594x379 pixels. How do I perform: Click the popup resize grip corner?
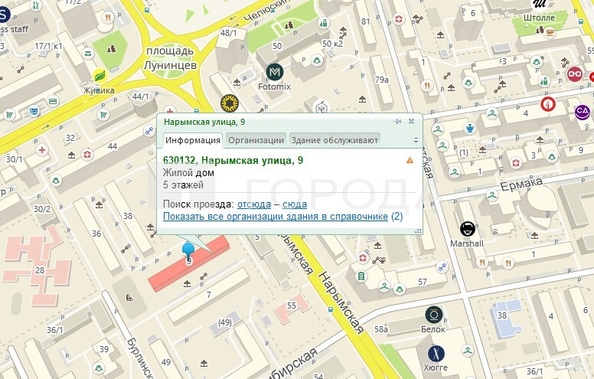coord(418,231)
